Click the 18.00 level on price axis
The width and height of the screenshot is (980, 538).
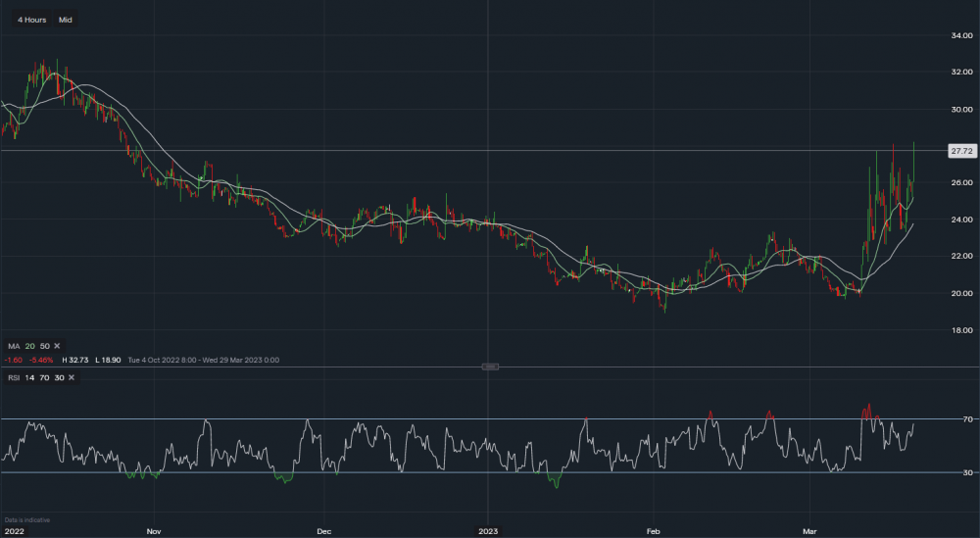[x=960, y=330]
